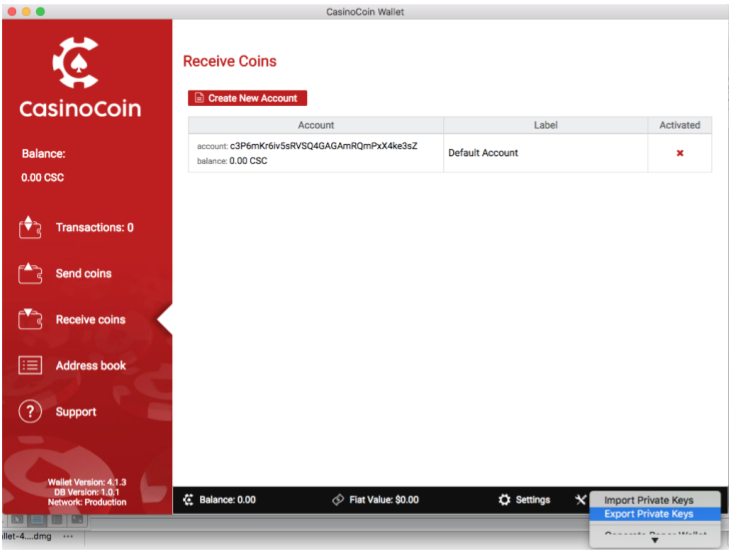Expand the tools menu down arrow
Screen dimensions: 733x553
[654, 540]
